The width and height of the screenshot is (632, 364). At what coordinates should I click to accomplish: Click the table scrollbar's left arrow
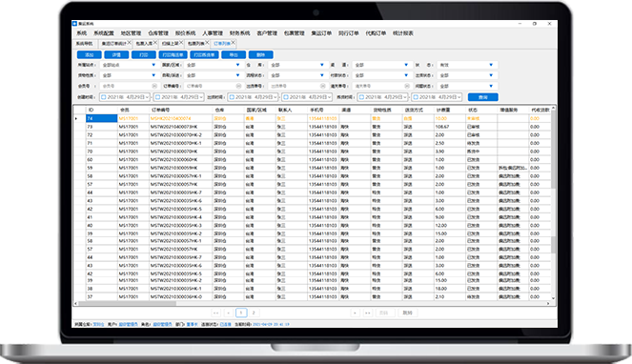[75, 304]
